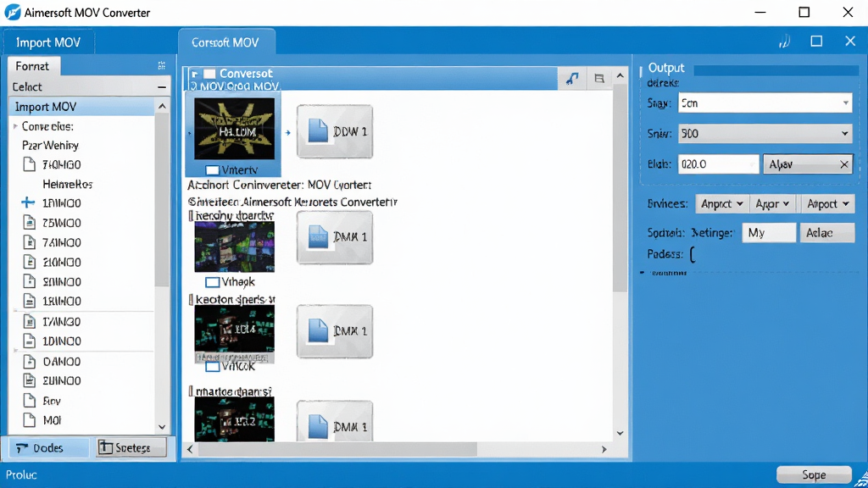Click the blue file icon on DDW 1
868x488 pixels.
tap(318, 131)
